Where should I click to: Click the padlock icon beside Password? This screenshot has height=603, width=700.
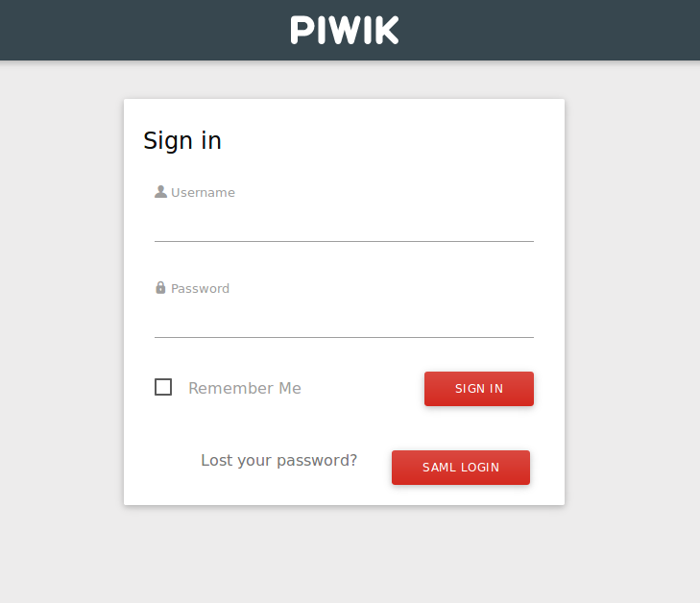(160, 287)
